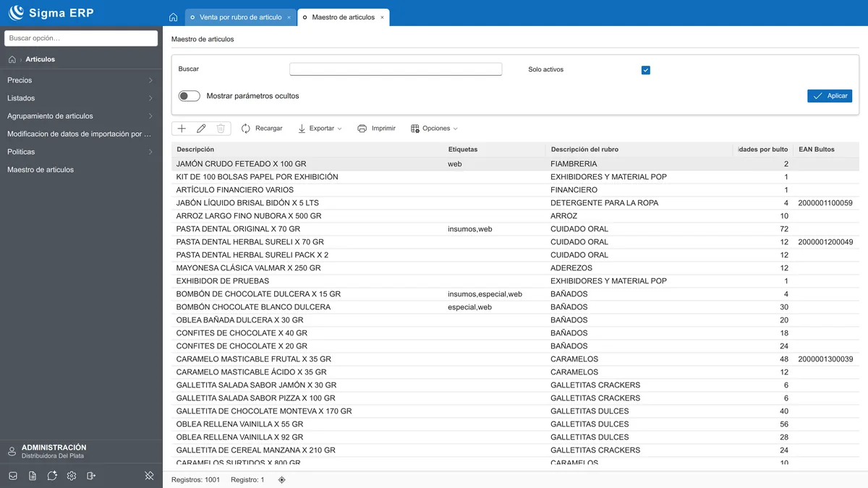Screen dimensions: 868x488
Task: Select row CONFITES DE CHOCOLATE X 40 GR
Action: (x=515, y=333)
